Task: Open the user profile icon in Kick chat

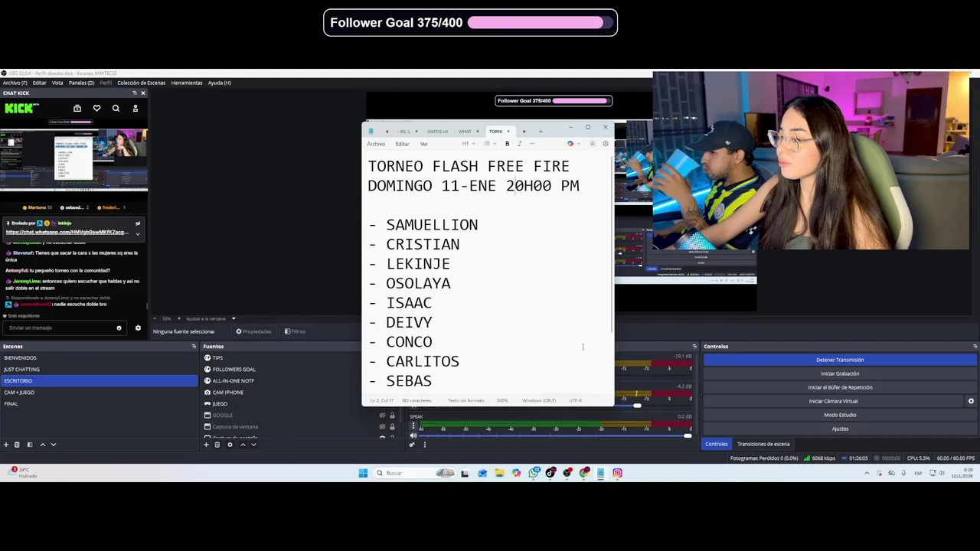Action: (136, 109)
